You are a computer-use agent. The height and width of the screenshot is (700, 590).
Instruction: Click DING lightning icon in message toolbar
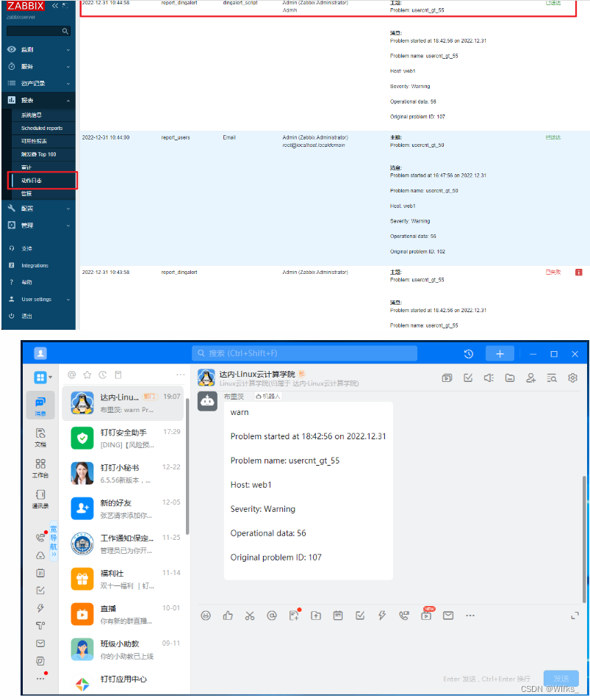(382, 616)
